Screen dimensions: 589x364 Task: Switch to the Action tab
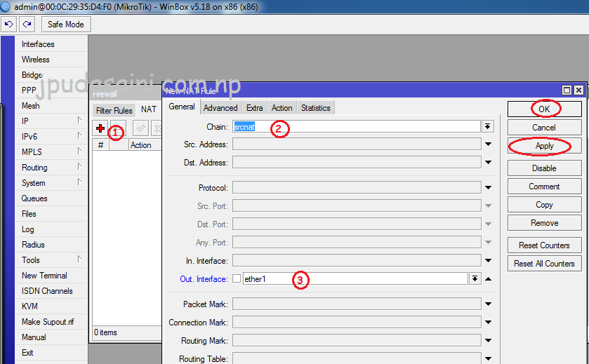pos(282,108)
